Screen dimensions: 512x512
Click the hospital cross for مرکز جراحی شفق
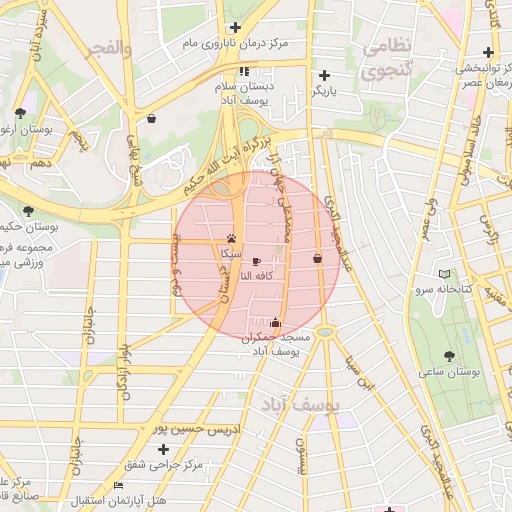click(x=163, y=450)
